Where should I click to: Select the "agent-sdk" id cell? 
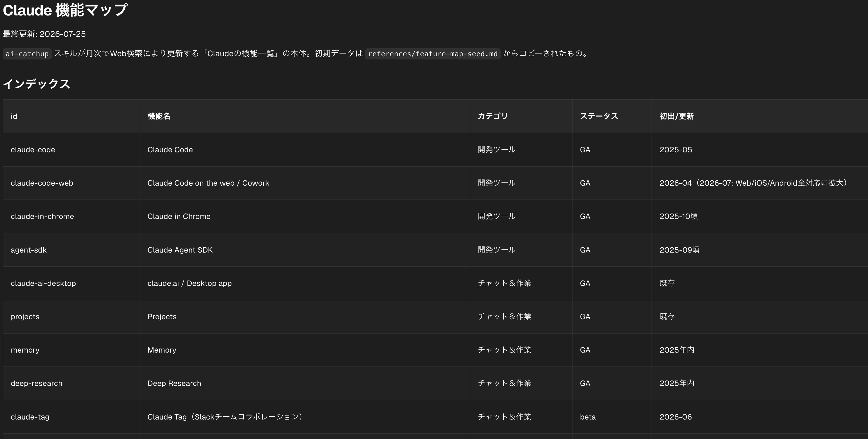click(x=29, y=250)
